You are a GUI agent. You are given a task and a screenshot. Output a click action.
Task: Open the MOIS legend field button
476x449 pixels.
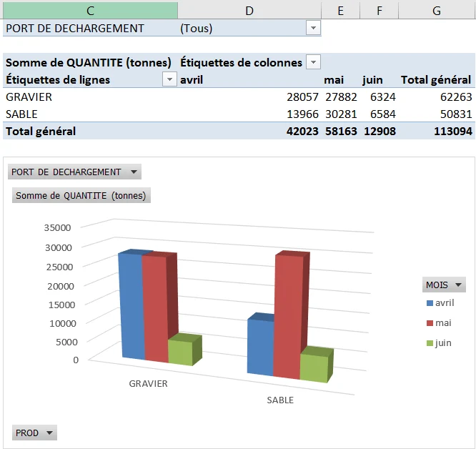[444, 285]
